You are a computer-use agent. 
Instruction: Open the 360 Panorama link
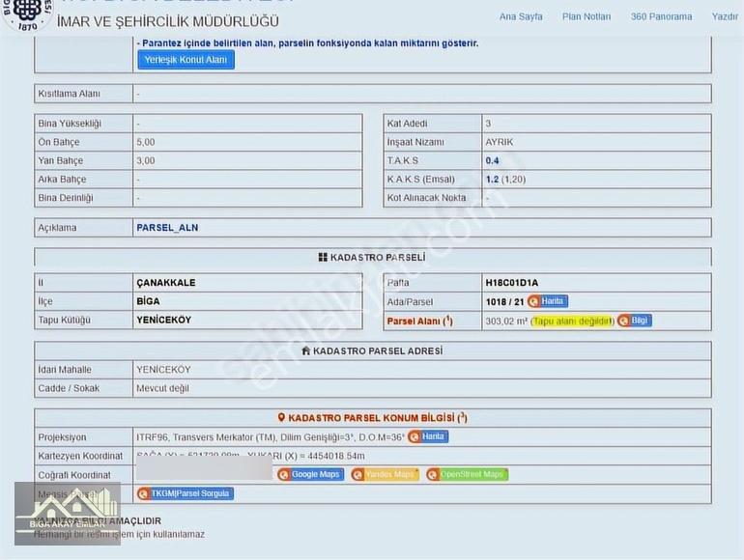click(x=661, y=16)
